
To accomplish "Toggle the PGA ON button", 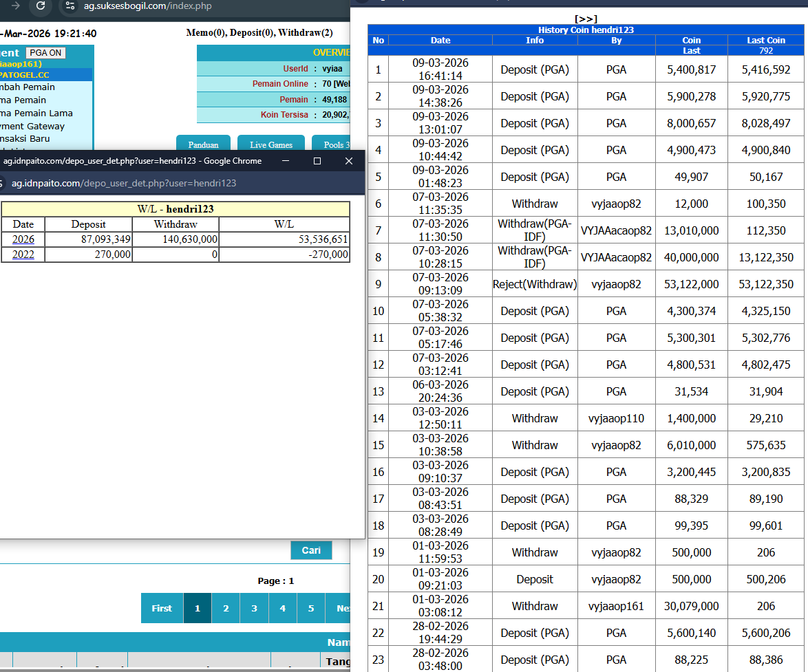I will pos(45,52).
